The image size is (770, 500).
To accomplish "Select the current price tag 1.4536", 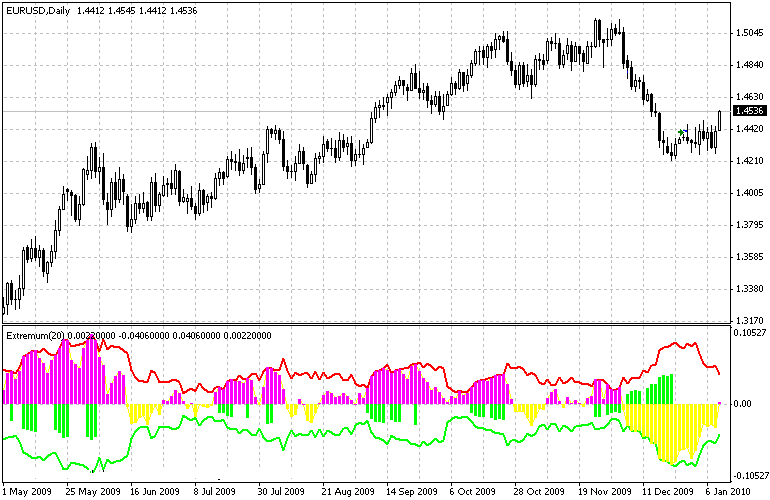I will [x=749, y=111].
